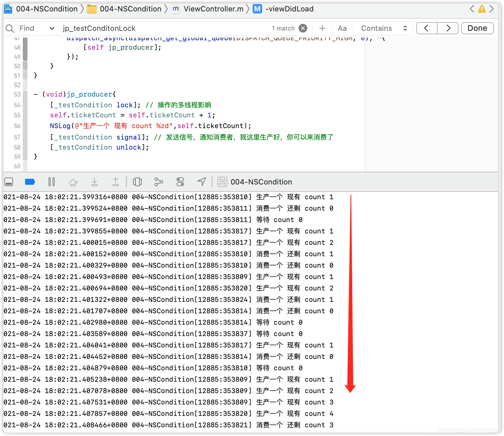Click line number 57 in the gutter
The height and width of the screenshot is (436, 504).
(x=17, y=138)
